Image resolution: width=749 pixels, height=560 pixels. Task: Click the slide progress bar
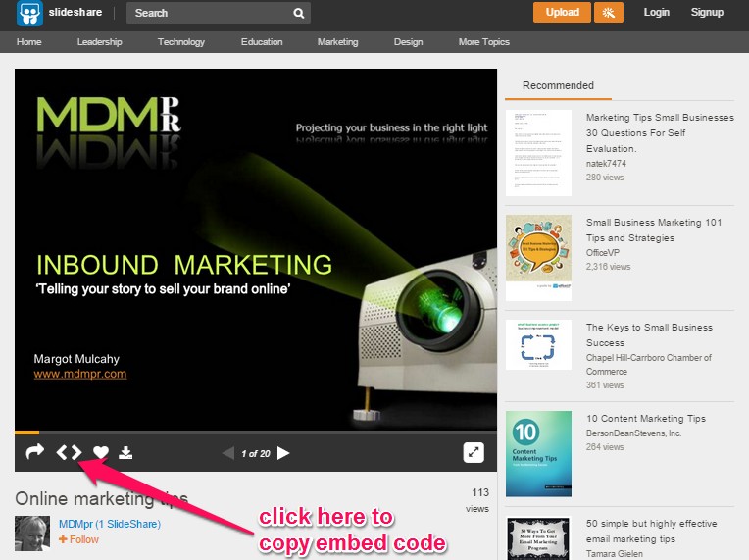tap(256, 433)
